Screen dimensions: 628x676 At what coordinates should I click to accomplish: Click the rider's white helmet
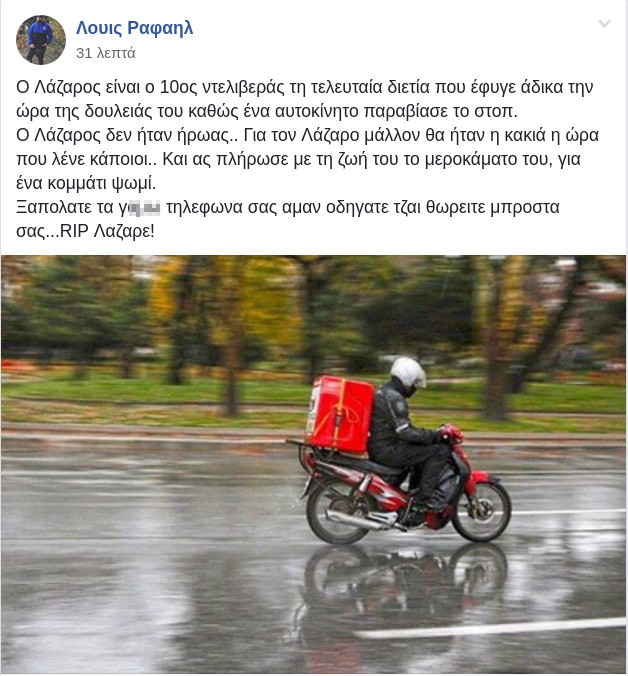click(408, 372)
